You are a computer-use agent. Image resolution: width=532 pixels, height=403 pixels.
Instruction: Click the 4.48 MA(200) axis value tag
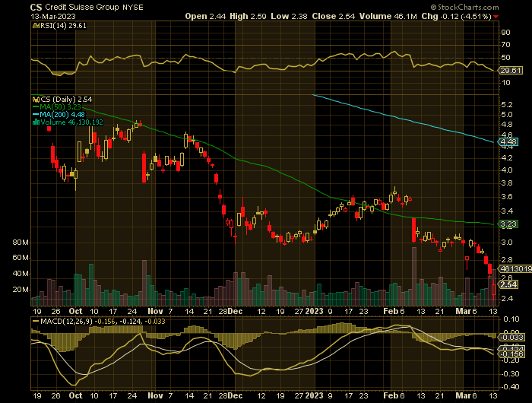click(507, 142)
